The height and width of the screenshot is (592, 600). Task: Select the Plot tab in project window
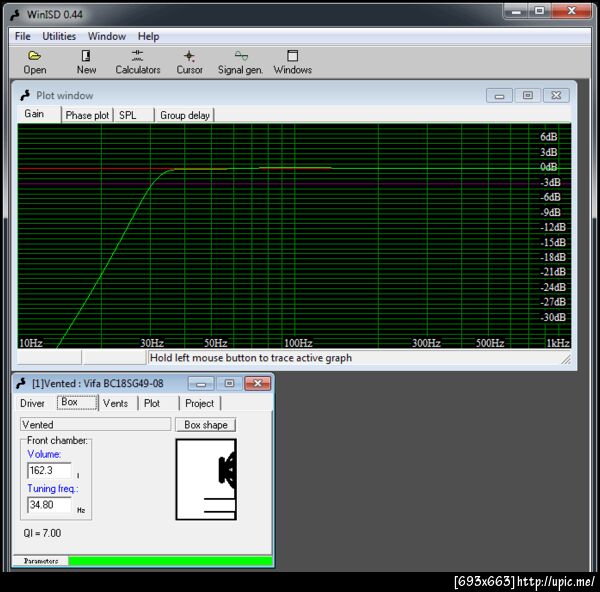(158, 403)
